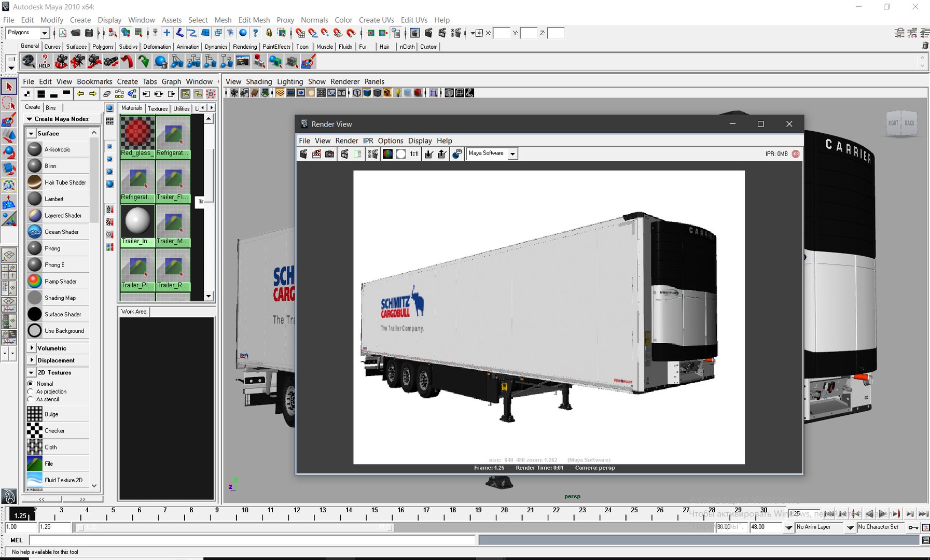Select the arrow Select tool in toolbox
Viewport: 930px width, 560px height.
tap(9, 87)
